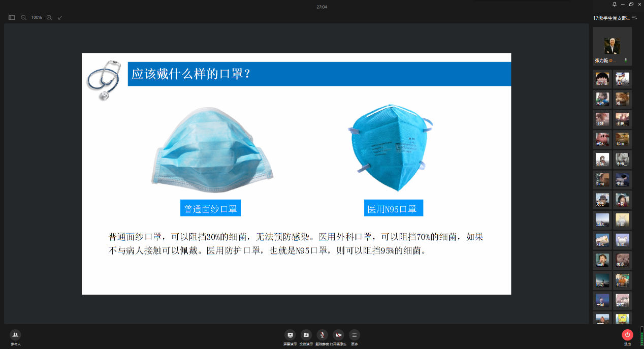Click the meeting title 17级学生党支部
This screenshot has height=349, width=644.
[x=611, y=18]
